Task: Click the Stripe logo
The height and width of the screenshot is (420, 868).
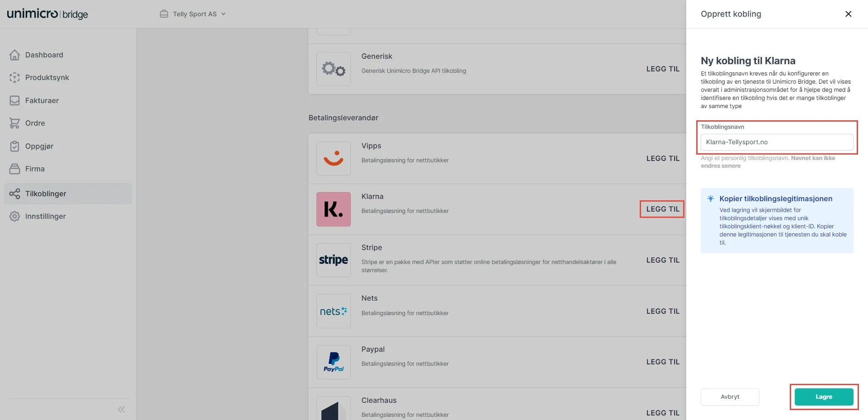Action: pos(334,260)
